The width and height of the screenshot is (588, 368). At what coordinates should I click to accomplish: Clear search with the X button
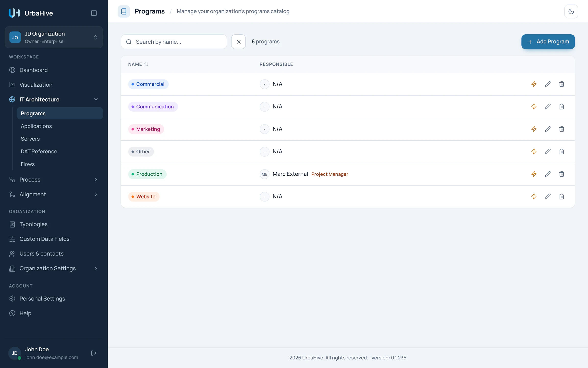coord(238,42)
